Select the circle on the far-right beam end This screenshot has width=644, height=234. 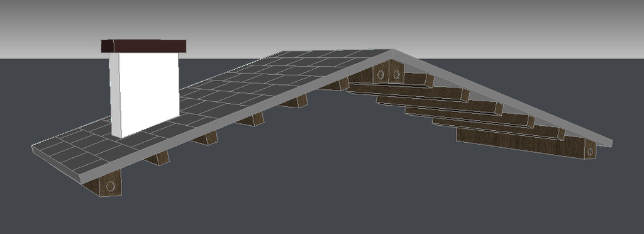[590, 152]
